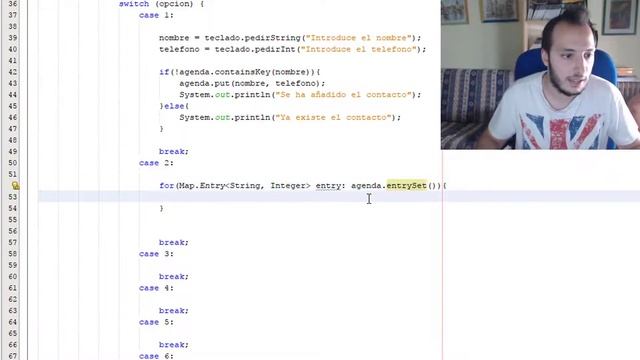Click Map.Entry<String, Integer> in the for loop
Image resolution: width=640 pixels, height=360 pixels.
coord(245,186)
